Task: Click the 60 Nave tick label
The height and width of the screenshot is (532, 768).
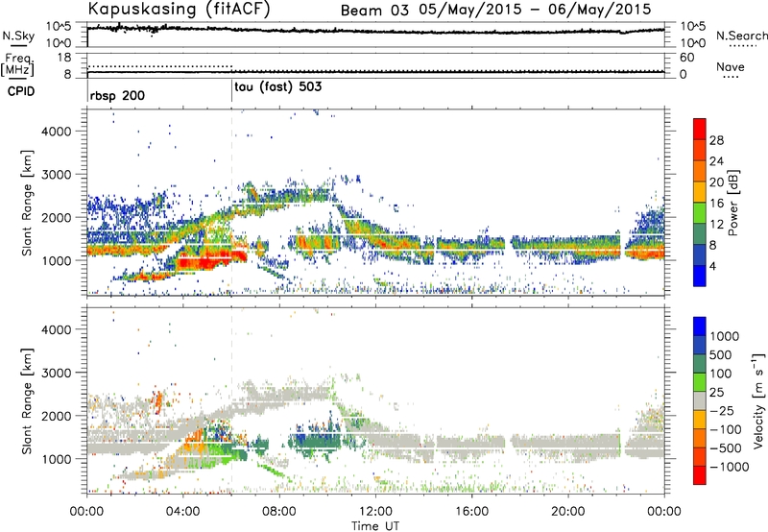Action: pos(686,58)
